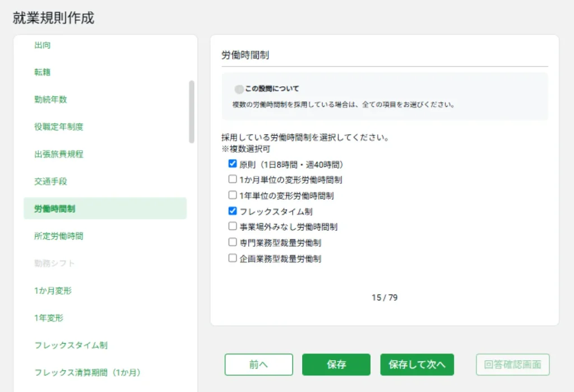The height and width of the screenshot is (392, 574).
Task: Enable 1か月単位の変形労働時間制 checkbox
Action: pyautogui.click(x=233, y=180)
